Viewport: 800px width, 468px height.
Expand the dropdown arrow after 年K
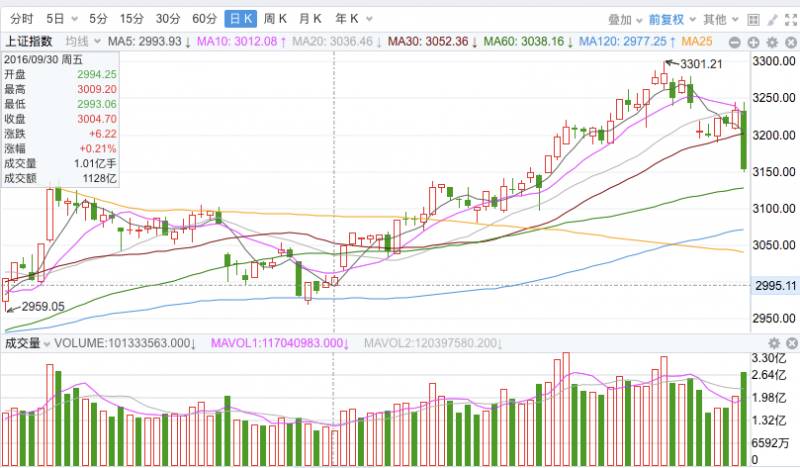coord(369,20)
